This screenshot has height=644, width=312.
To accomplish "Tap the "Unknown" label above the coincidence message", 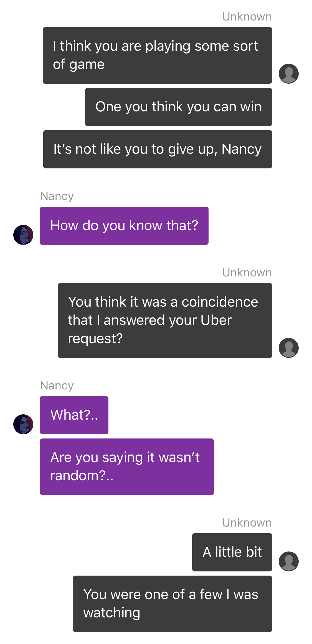I will click(x=247, y=273).
